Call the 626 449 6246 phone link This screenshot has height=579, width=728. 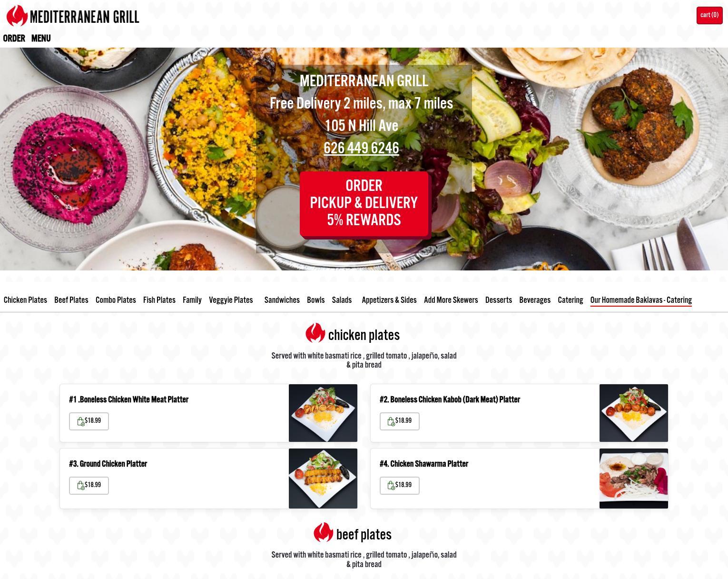point(361,149)
